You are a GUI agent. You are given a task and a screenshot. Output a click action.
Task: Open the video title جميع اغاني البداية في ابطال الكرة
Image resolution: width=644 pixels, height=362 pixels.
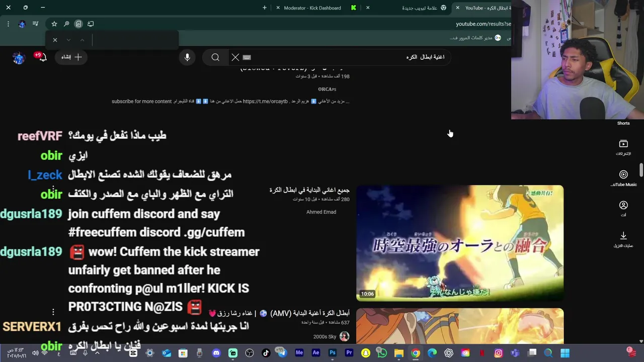309,190
